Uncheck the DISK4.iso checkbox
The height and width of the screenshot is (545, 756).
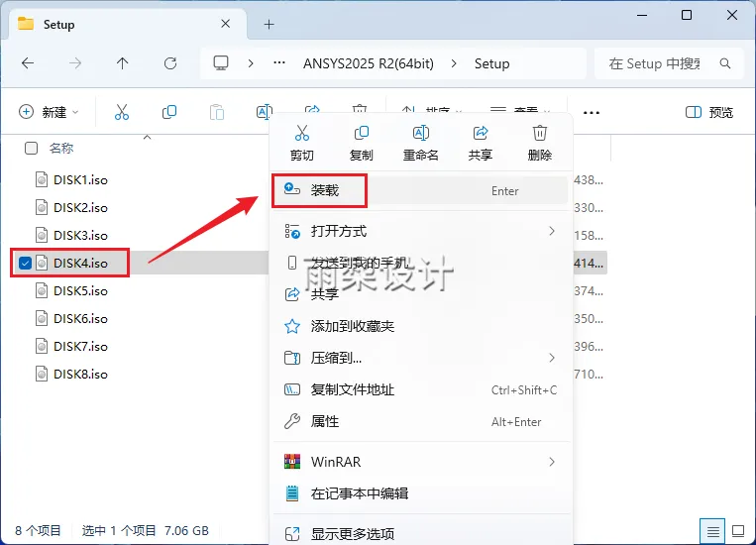click(25, 264)
